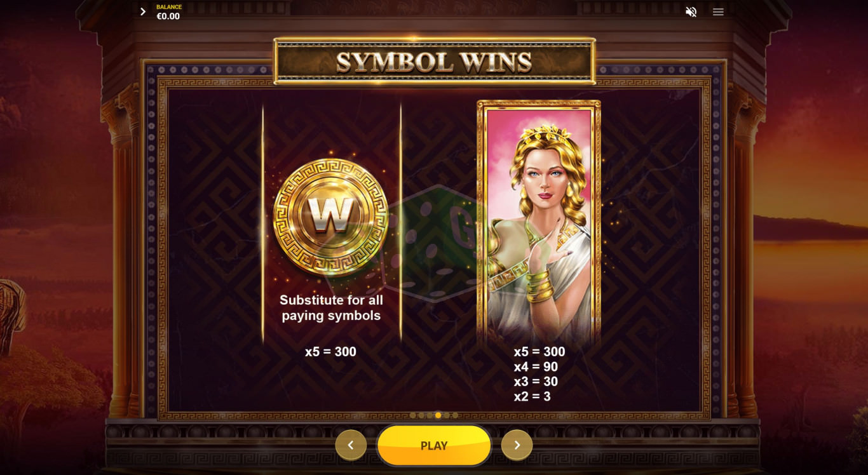Jump to fifth paytable page dot

(447, 415)
